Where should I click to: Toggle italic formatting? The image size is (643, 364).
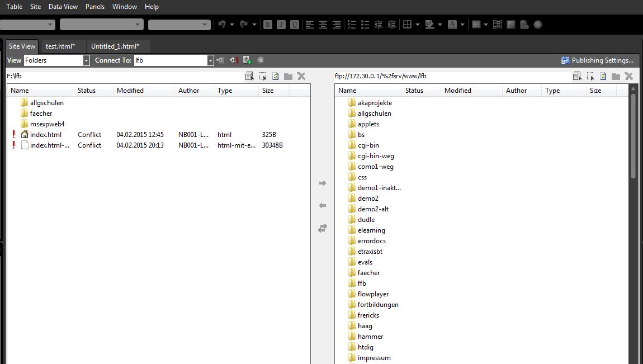tap(281, 25)
